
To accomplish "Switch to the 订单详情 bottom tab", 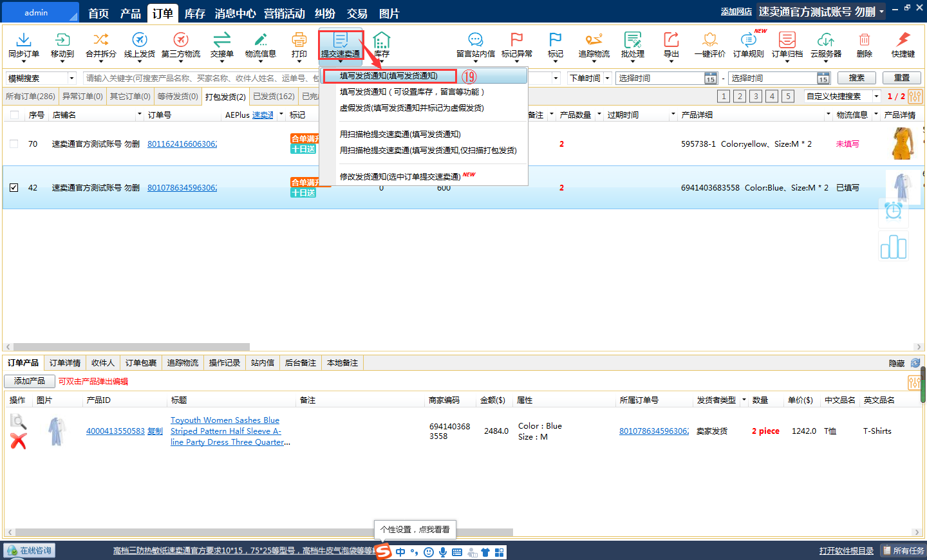I will click(x=65, y=363).
